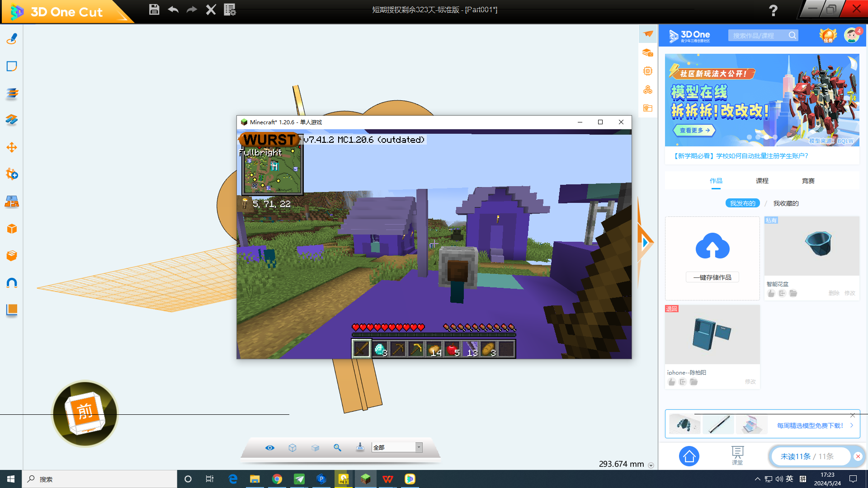
Task: Toggle wireframe cube display mode
Action: pyautogui.click(x=292, y=447)
